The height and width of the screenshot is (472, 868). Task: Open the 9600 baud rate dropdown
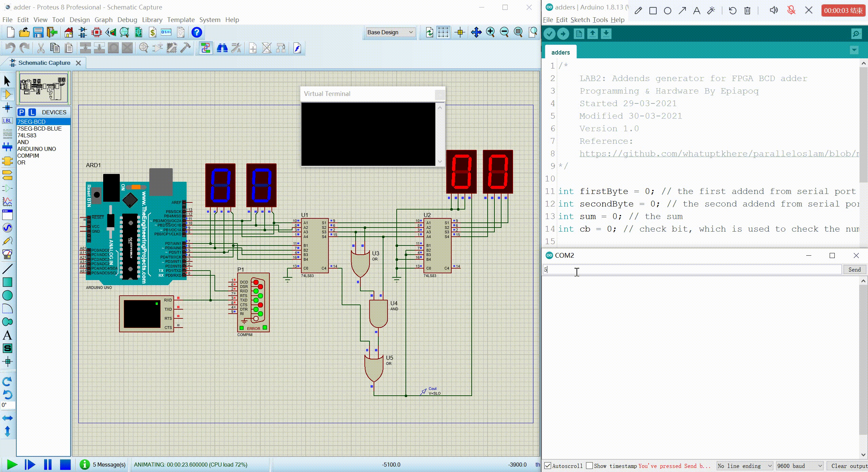coord(800,466)
